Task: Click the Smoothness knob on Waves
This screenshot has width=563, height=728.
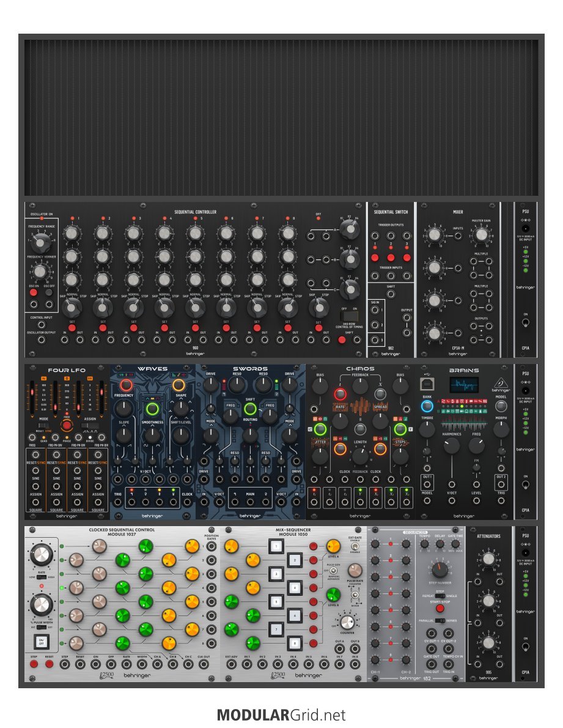Action: coord(152,436)
